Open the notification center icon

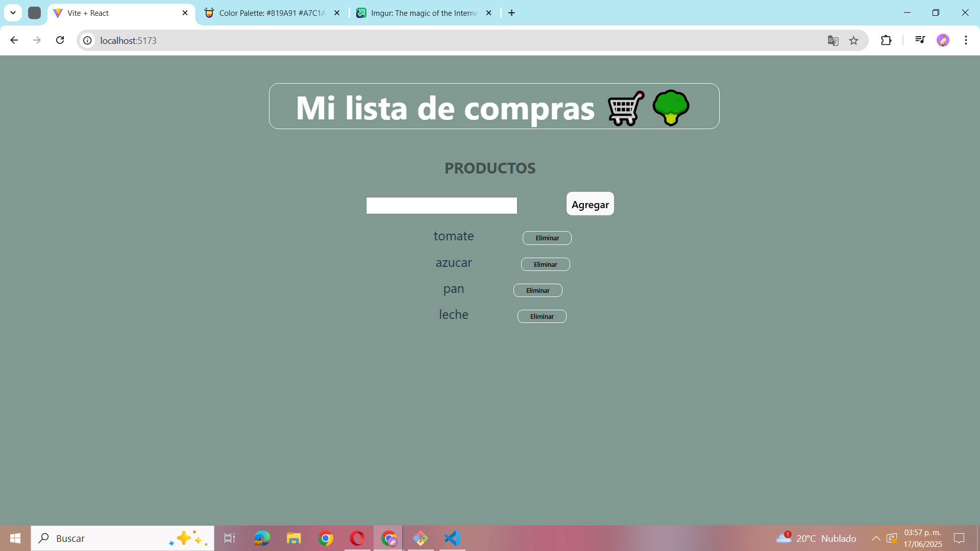(x=959, y=538)
